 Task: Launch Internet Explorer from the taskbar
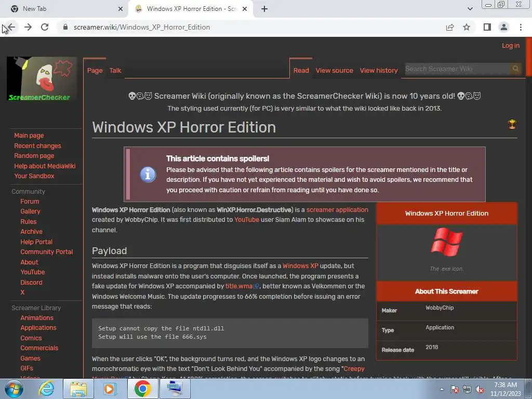point(46,389)
